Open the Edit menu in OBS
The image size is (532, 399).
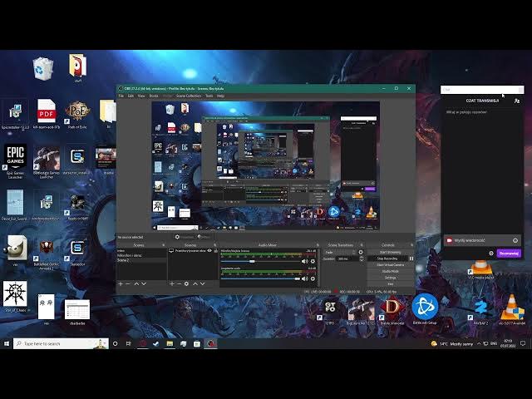tap(131, 96)
